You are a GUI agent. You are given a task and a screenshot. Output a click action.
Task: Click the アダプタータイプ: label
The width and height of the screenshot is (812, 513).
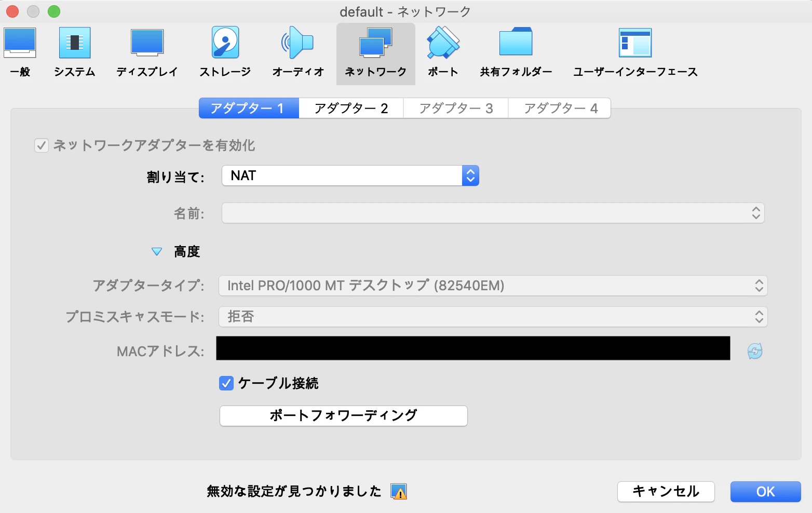[148, 286]
